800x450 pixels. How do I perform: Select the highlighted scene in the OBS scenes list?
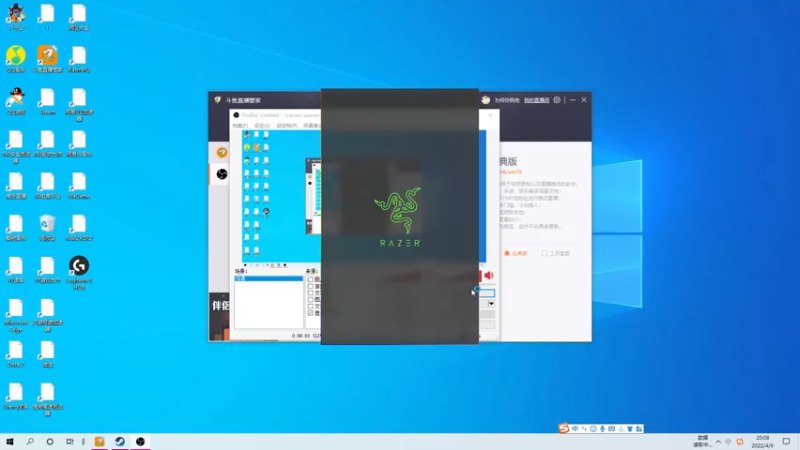tap(268, 279)
